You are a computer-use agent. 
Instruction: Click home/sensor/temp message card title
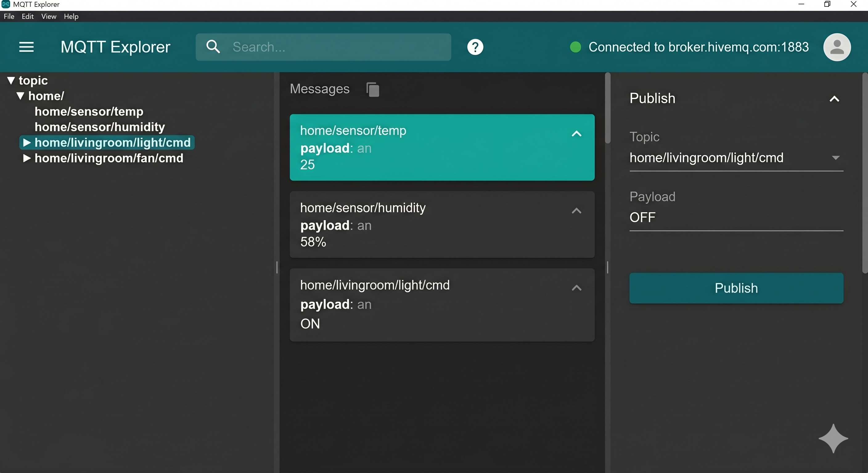[353, 131]
